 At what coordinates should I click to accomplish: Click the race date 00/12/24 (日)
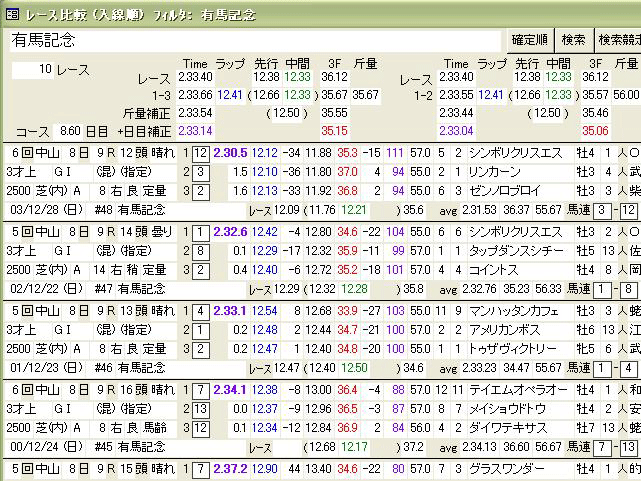[x=47, y=447]
